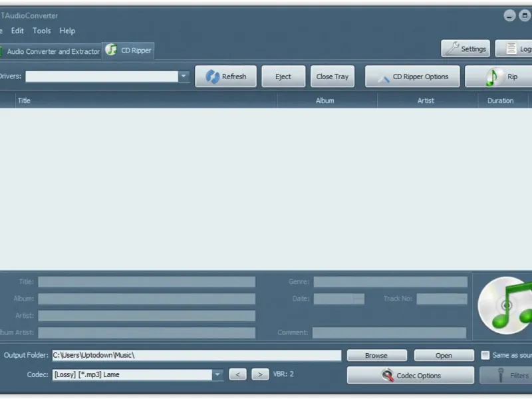Click the Title metadata field
The image size is (532, 399).
click(x=146, y=281)
